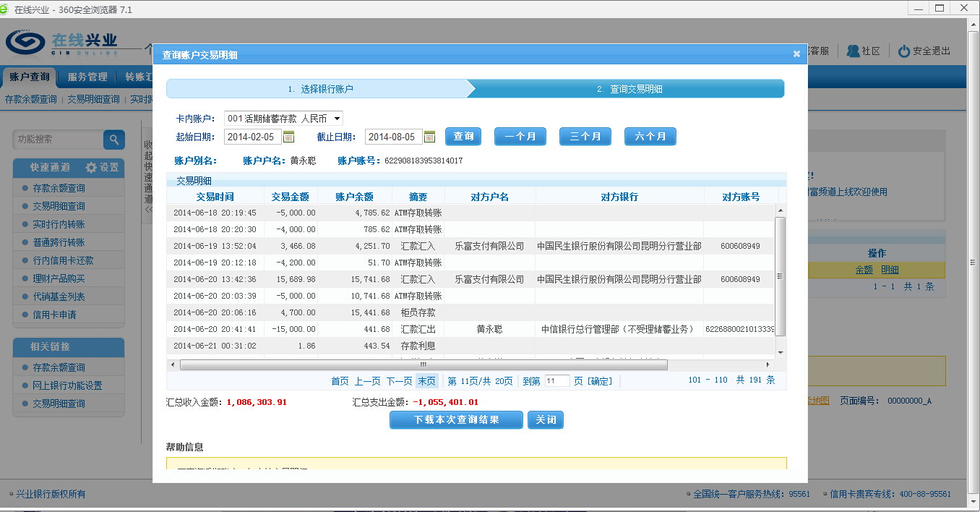The height and width of the screenshot is (512, 980).
Task: Click the table's scroll down arrow
Action: (x=780, y=352)
